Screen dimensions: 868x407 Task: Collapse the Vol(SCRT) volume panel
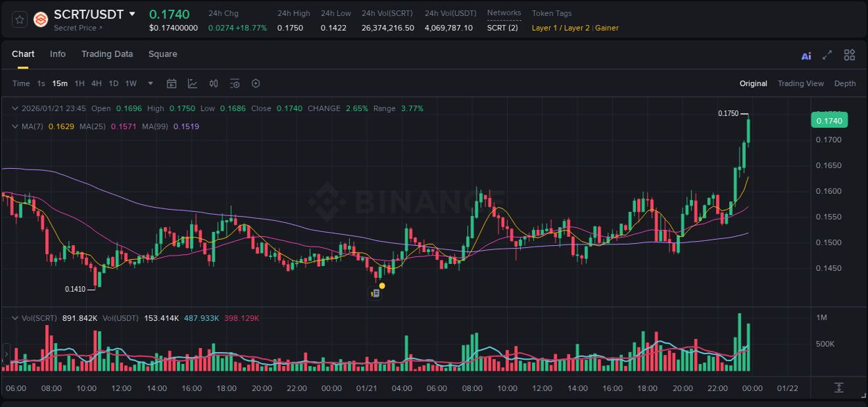(x=15, y=317)
